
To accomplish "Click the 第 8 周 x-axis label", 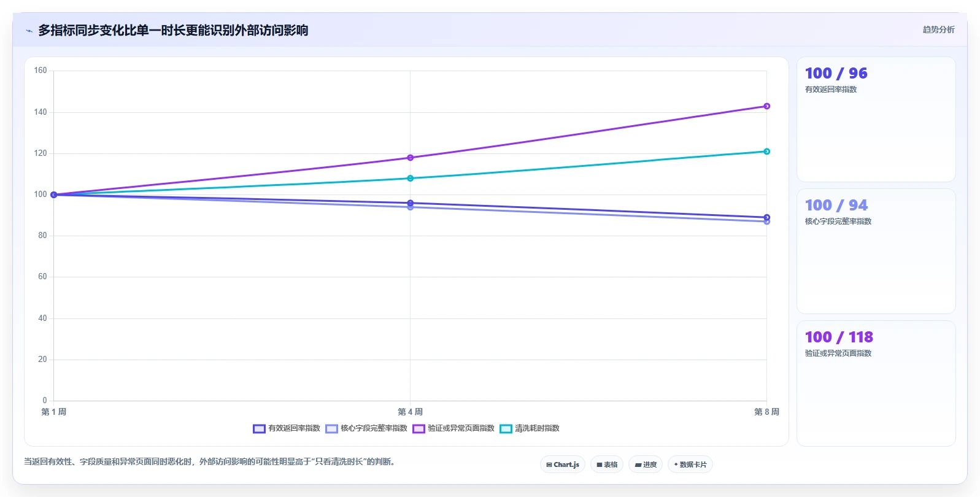I will coord(766,412).
